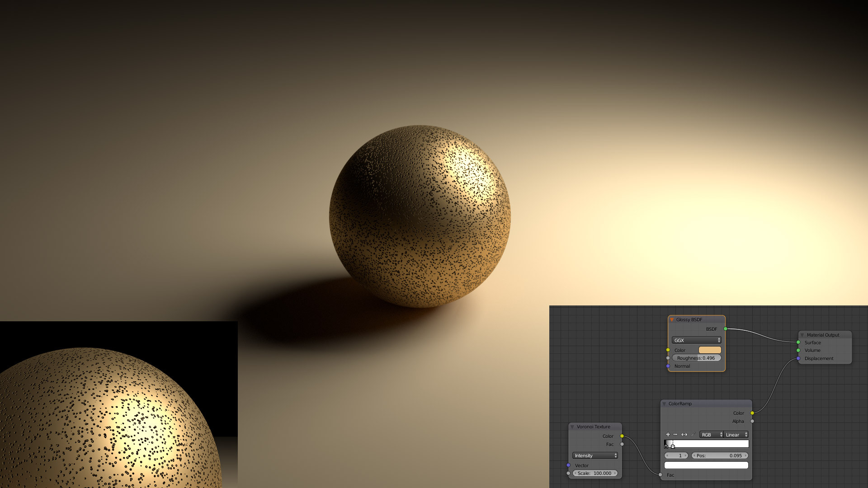The height and width of the screenshot is (488, 868).
Task: Click the ColorRamp gradient bar
Action: pos(706,444)
